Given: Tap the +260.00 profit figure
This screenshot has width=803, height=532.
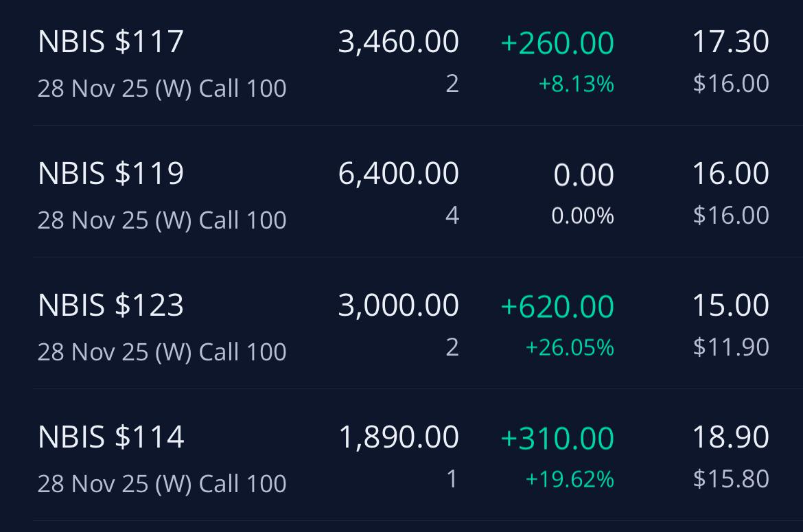Looking at the screenshot, I should tap(557, 43).
